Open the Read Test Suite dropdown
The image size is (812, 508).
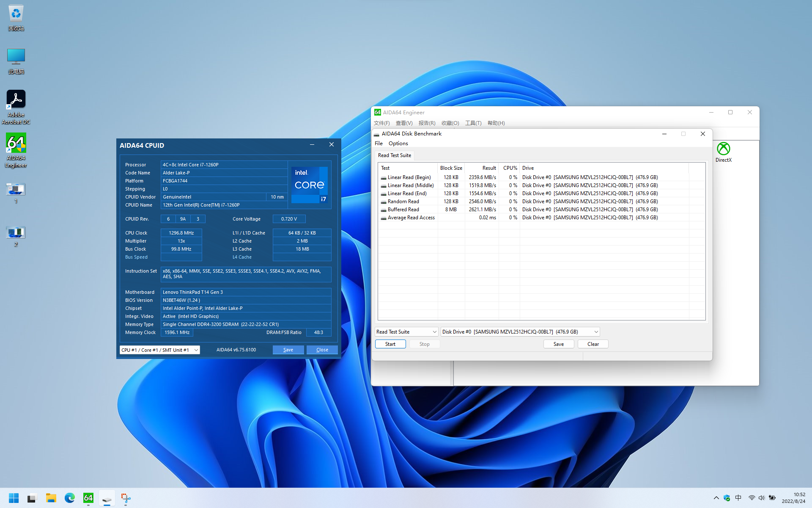pyautogui.click(x=406, y=332)
